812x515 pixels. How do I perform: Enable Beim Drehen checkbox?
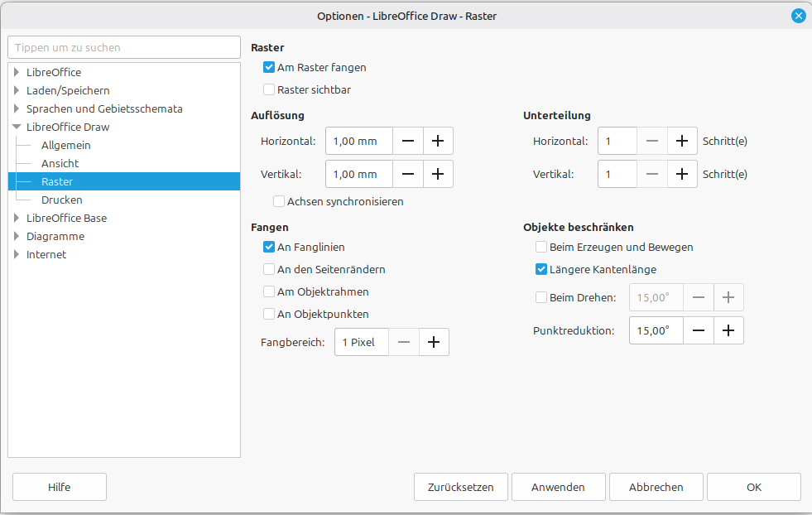pyautogui.click(x=541, y=297)
